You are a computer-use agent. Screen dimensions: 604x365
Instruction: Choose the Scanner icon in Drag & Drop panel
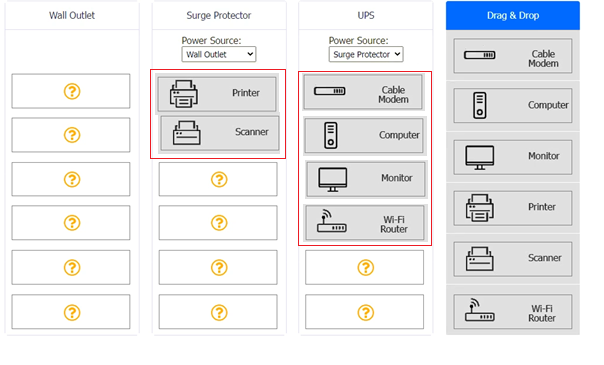(480, 259)
